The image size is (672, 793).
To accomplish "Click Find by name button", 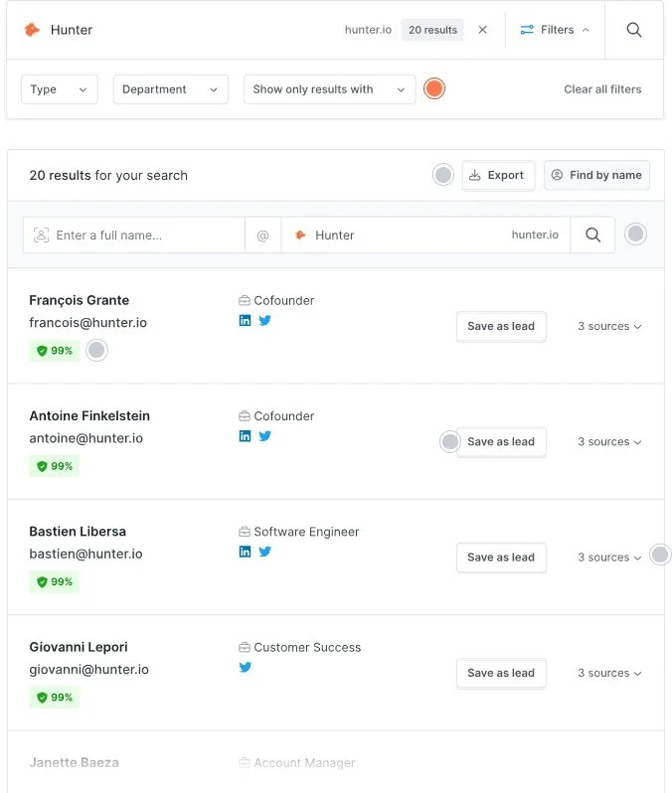I will pyautogui.click(x=596, y=176).
